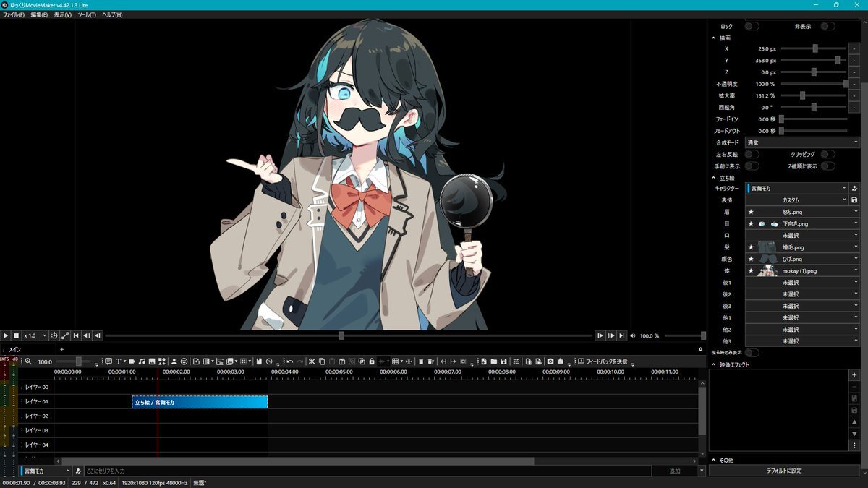Click the 拡大率 scale slider
This screenshot has width=868, height=488.
(814, 95)
